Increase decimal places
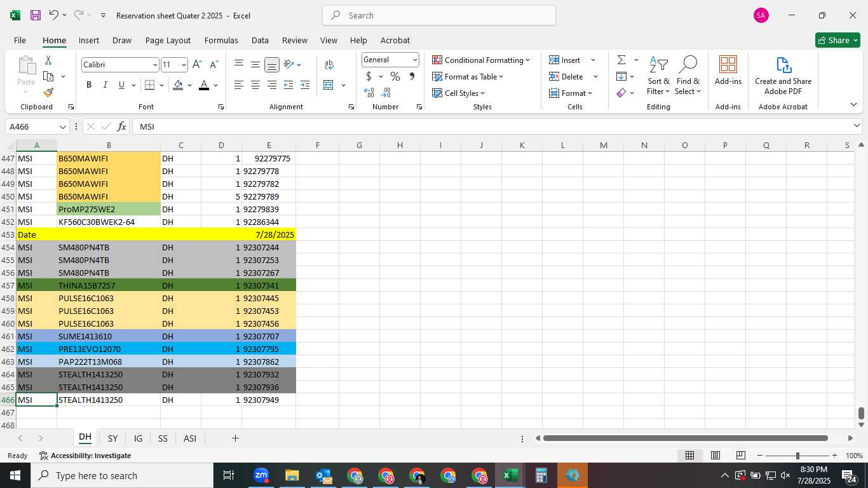Screen dimensions: 868x488 (x=369, y=93)
